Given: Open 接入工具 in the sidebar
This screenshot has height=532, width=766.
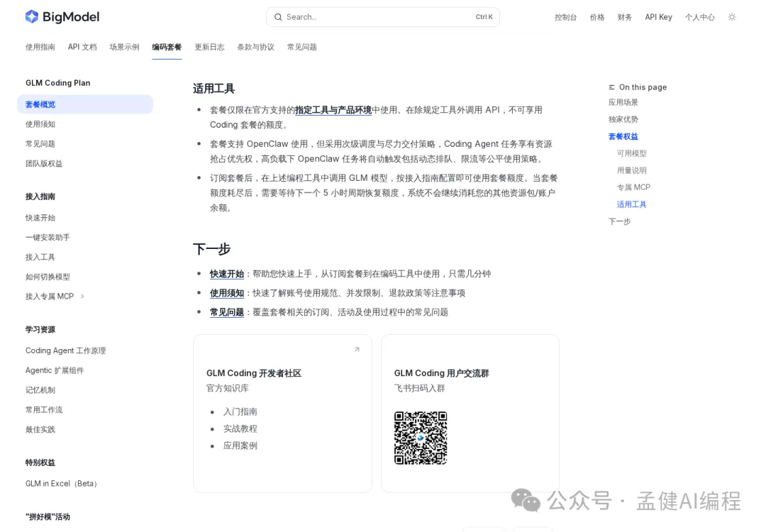Looking at the screenshot, I should click(40, 257).
